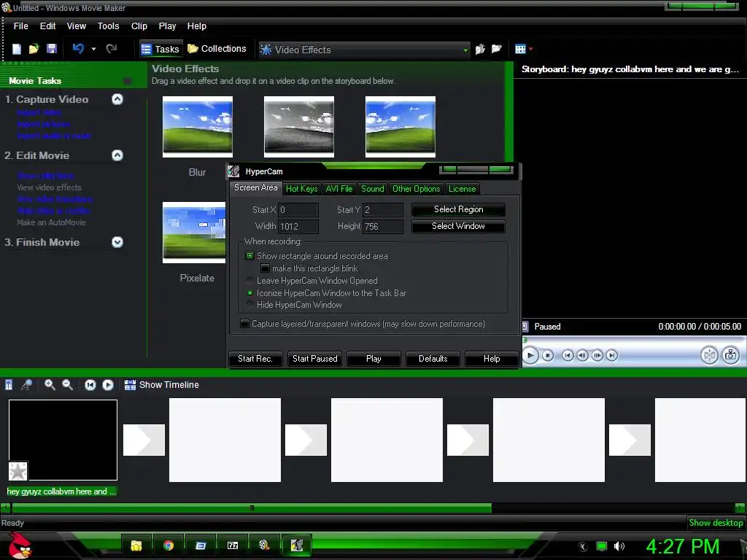Click the Select Region button

coord(458,209)
